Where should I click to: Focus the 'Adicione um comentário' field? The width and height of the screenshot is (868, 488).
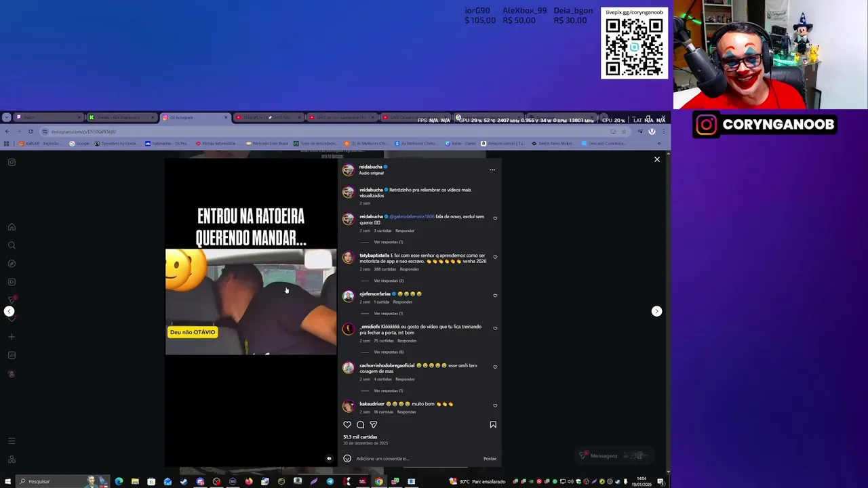(417, 459)
